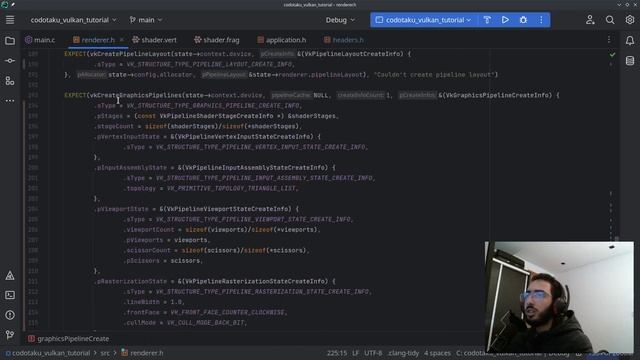Open the main branch dropdown

click(x=146, y=20)
